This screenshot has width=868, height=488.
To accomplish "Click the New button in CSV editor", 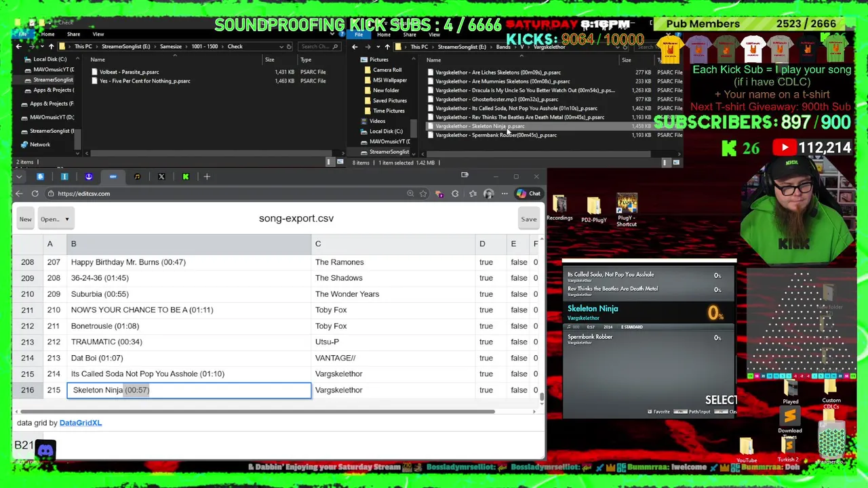I will [25, 219].
